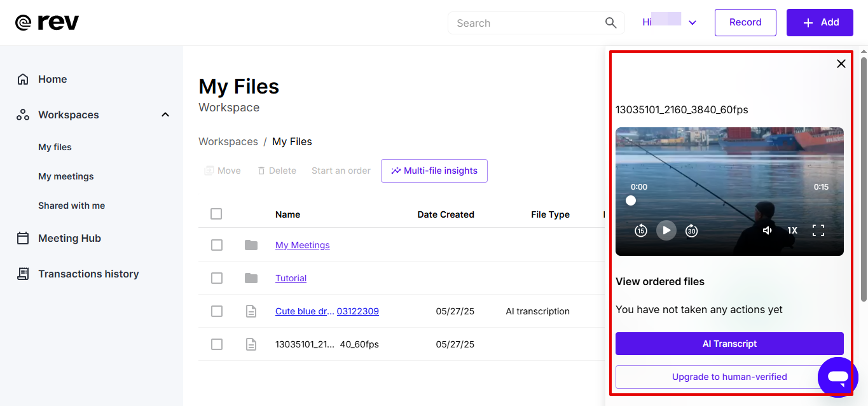Click the rev logo
868x406 pixels.
coord(47,23)
